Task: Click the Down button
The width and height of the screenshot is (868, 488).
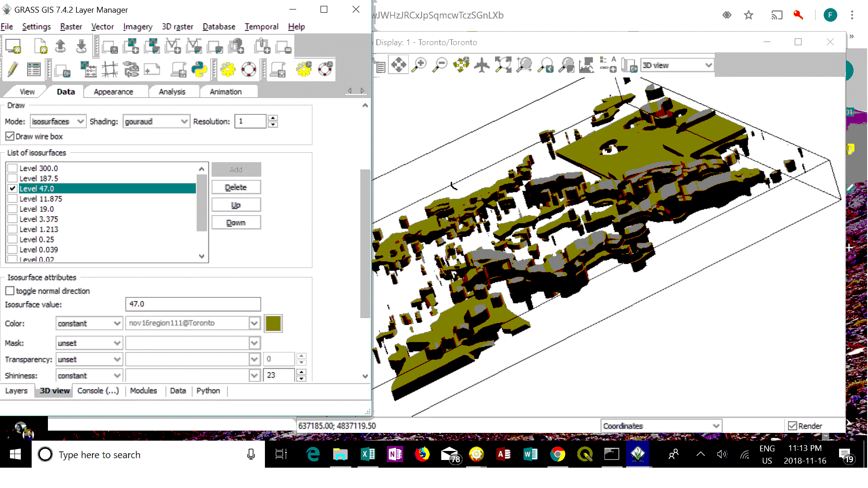Action: (236, 222)
